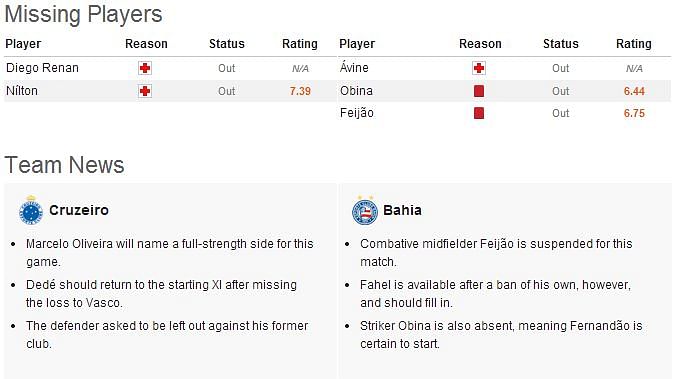Click Feijão's 6.75 rating value
The width and height of the screenshot is (673, 379).
click(x=634, y=113)
